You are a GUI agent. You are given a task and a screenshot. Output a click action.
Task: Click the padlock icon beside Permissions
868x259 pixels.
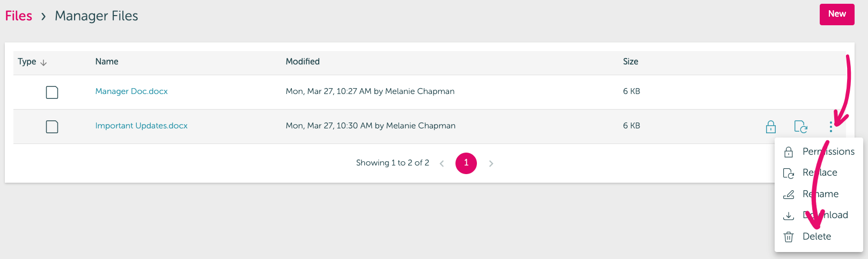click(x=789, y=152)
